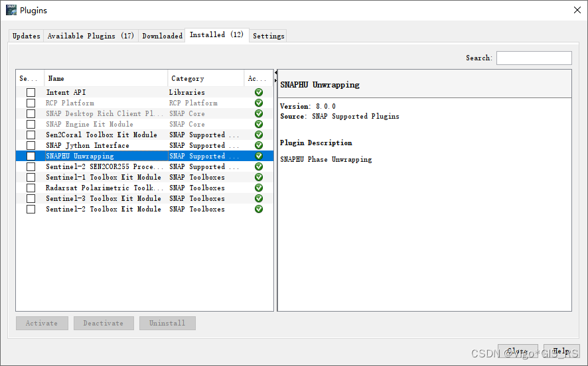Click the Libraries category cell

186,92
